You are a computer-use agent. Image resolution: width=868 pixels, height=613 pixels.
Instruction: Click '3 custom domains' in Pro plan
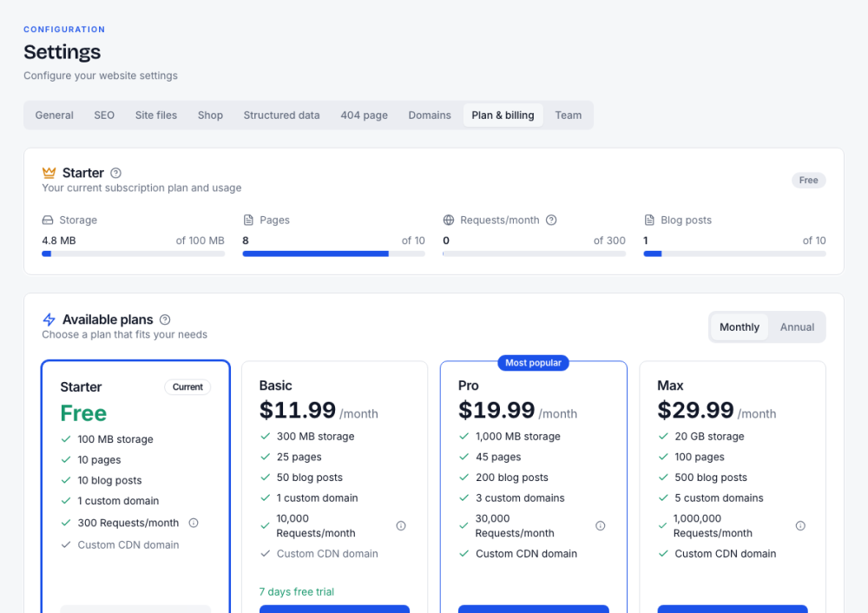tap(520, 498)
